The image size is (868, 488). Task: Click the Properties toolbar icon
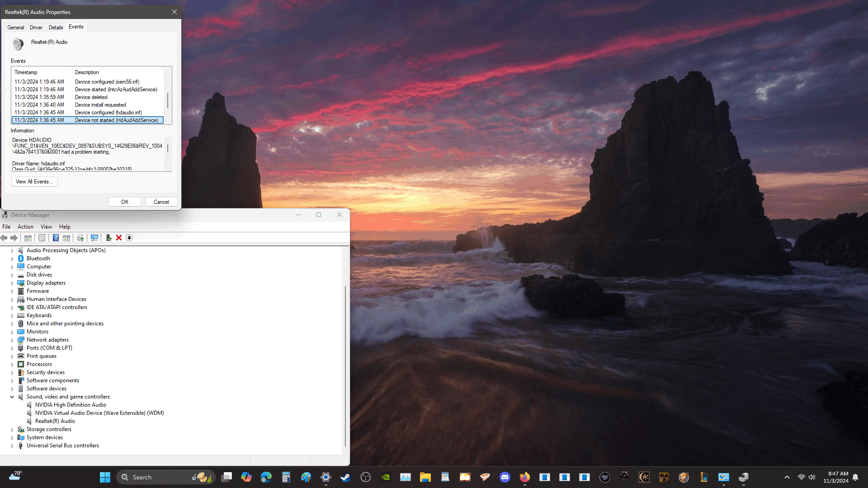coord(42,238)
